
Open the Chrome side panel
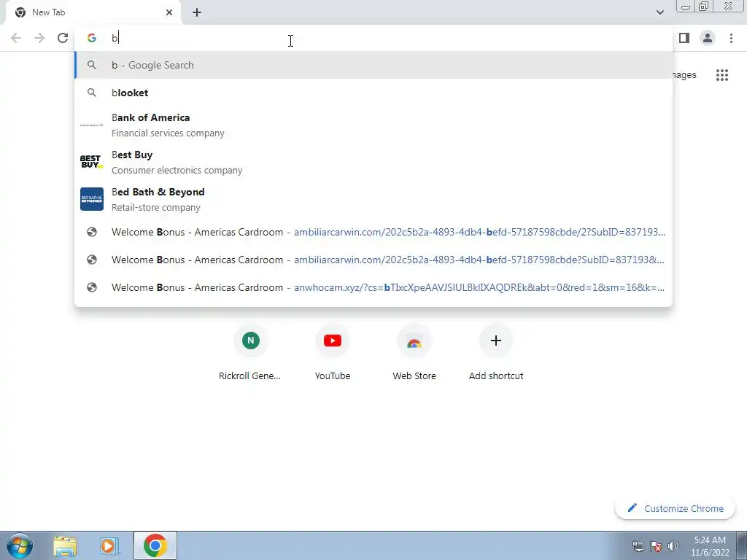684,38
